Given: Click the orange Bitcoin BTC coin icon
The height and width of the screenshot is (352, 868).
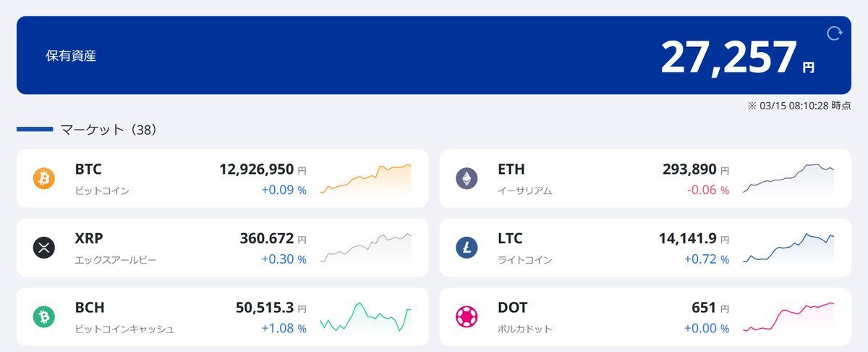Looking at the screenshot, I should [x=44, y=178].
